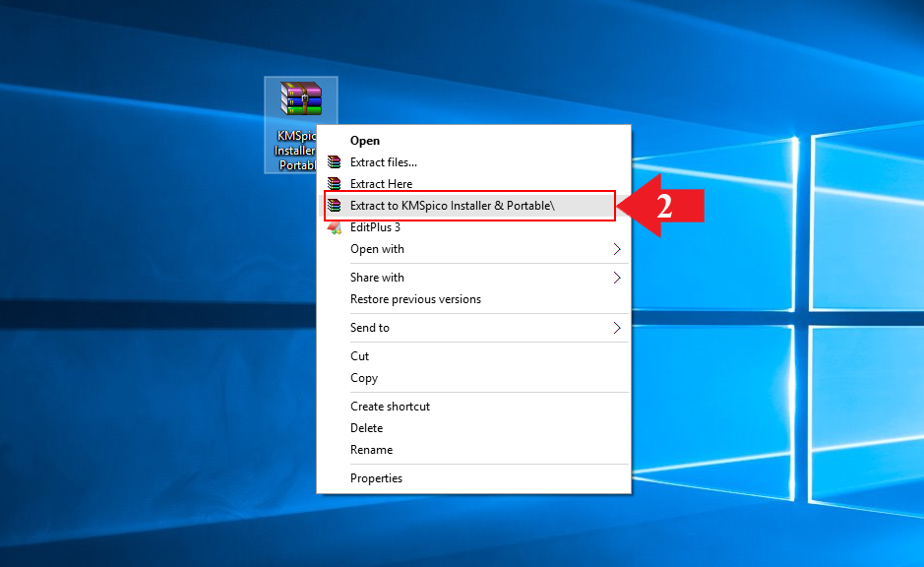Image resolution: width=924 pixels, height=567 pixels.
Task: Click the KMSpico Installer Portable file label
Action: (294, 151)
